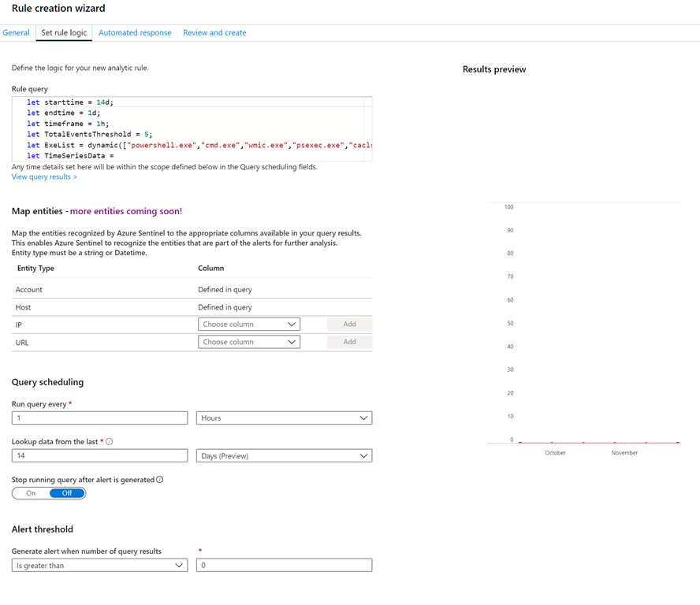Expand the Days (Preview) dropdown
This screenshot has height=605, width=700.
click(284, 456)
